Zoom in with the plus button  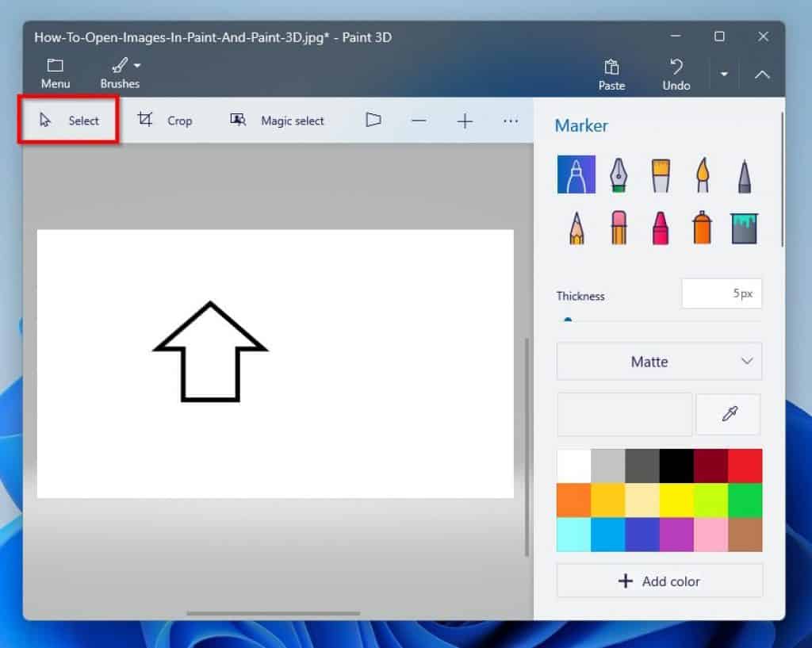tap(465, 121)
